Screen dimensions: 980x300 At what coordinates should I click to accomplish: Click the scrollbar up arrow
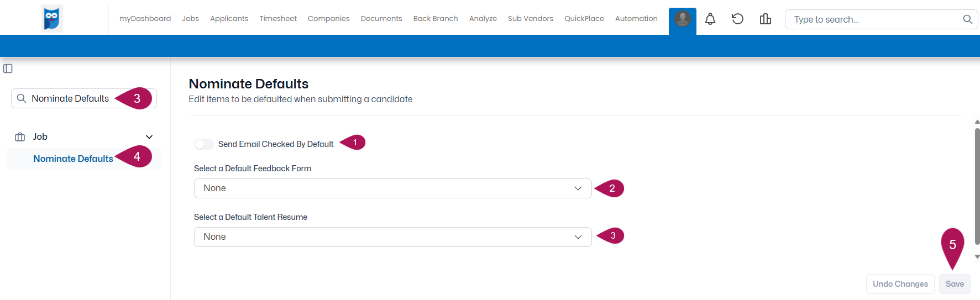click(x=977, y=122)
